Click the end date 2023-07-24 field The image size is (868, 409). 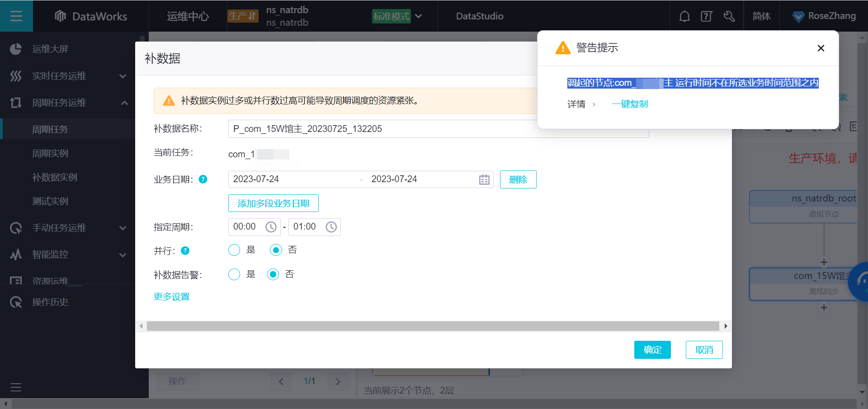click(x=420, y=179)
